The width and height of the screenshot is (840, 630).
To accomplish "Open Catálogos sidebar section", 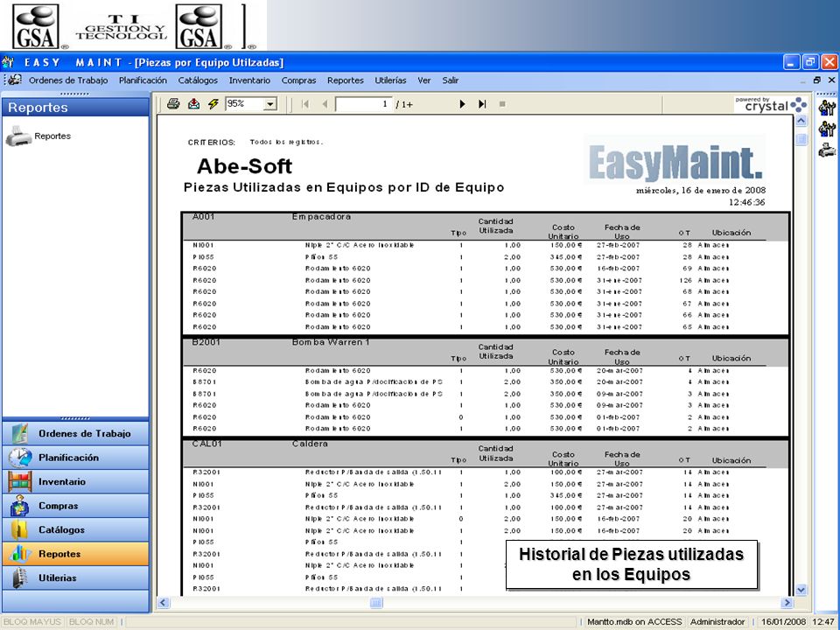I will coord(75,530).
